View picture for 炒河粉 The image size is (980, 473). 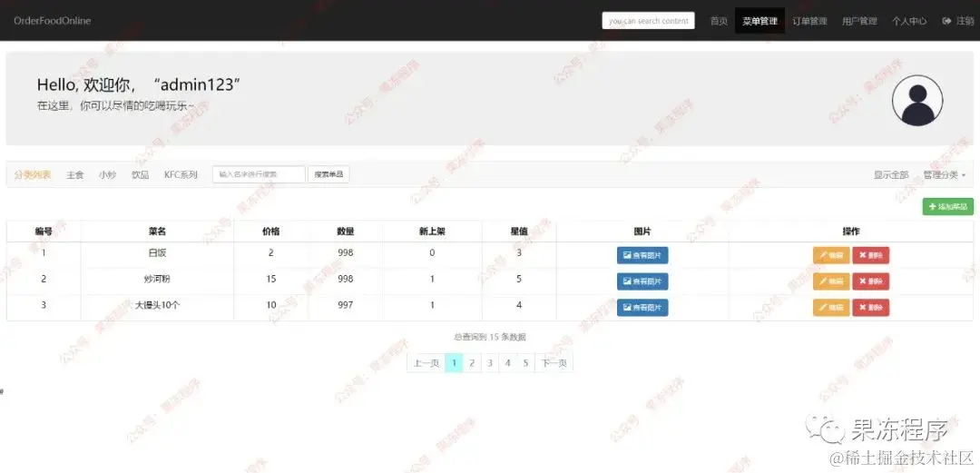tap(642, 281)
